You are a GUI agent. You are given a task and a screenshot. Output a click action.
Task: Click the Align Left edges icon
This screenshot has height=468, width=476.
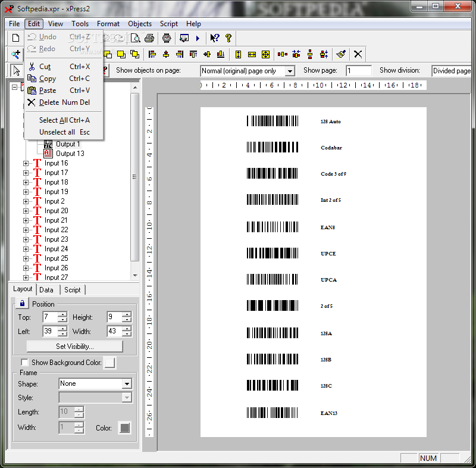click(152, 54)
